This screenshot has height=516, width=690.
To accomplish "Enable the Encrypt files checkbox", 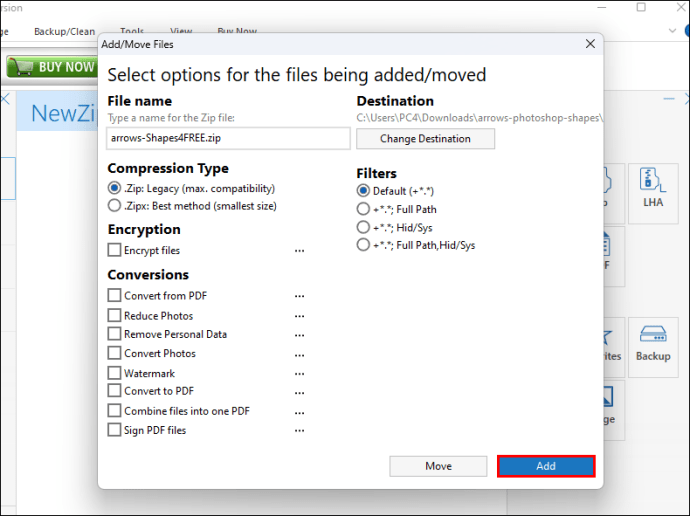I will 114,251.
